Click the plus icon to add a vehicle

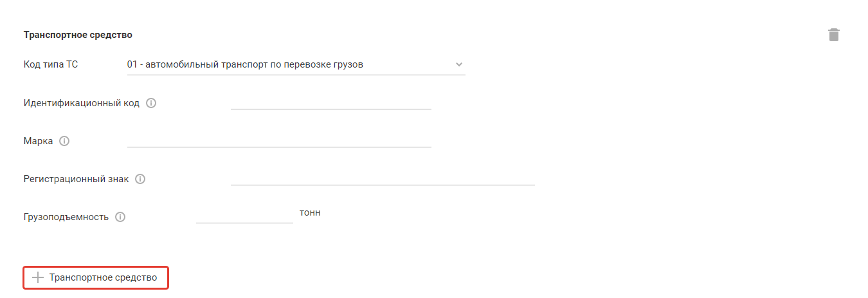[x=39, y=277]
